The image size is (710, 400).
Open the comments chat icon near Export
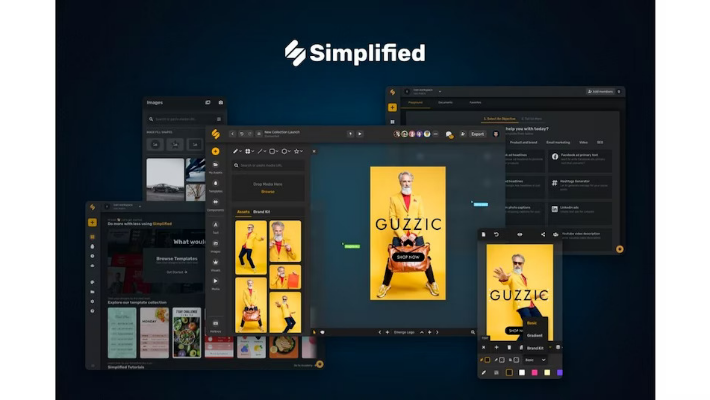pos(449,135)
